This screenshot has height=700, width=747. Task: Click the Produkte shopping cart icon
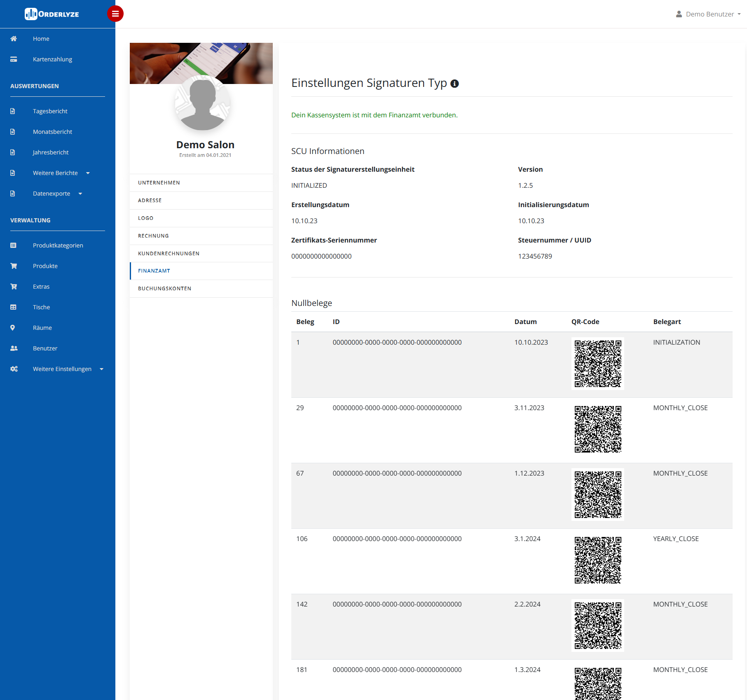(x=14, y=266)
